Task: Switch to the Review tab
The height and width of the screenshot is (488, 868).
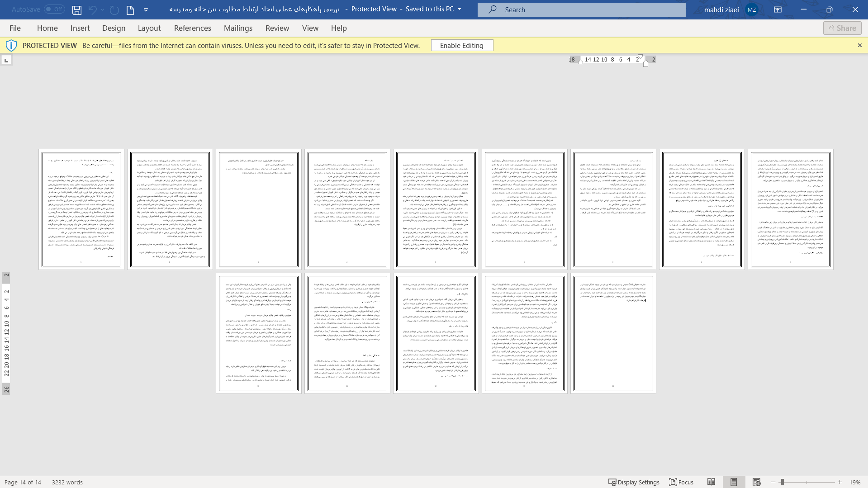Action: tap(277, 28)
